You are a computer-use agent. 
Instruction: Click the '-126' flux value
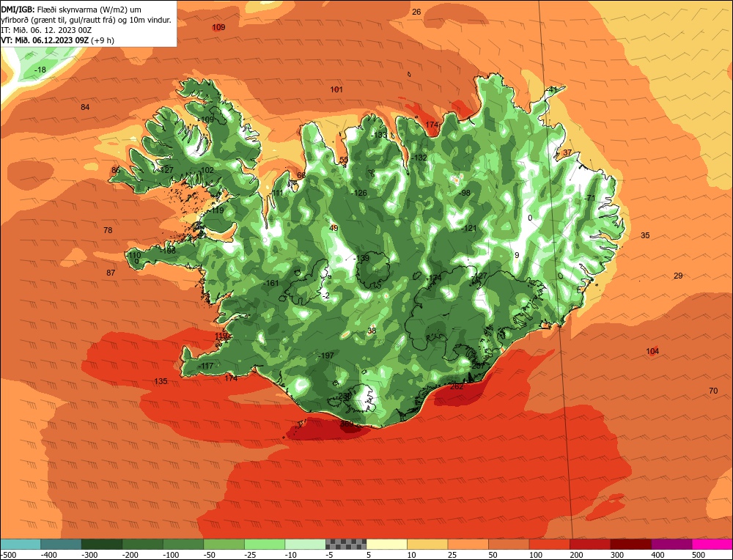pyautogui.click(x=359, y=193)
